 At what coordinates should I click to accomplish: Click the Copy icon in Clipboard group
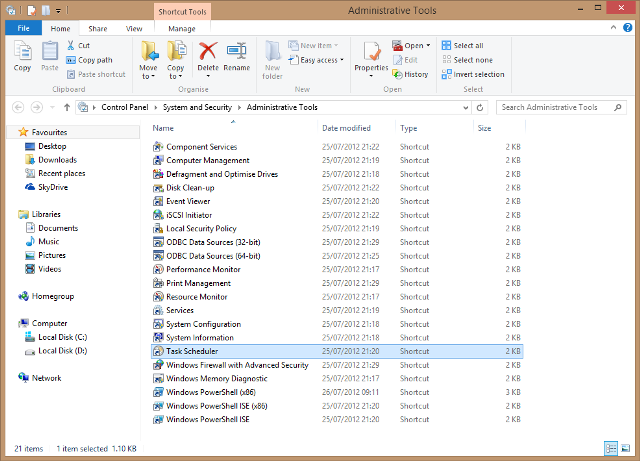pos(22,51)
